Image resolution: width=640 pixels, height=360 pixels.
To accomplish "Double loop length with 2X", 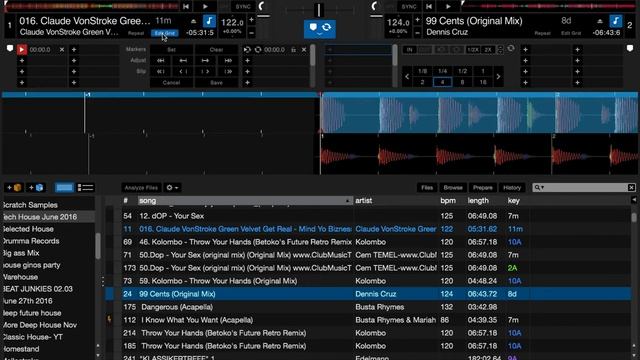I will [x=488, y=49].
